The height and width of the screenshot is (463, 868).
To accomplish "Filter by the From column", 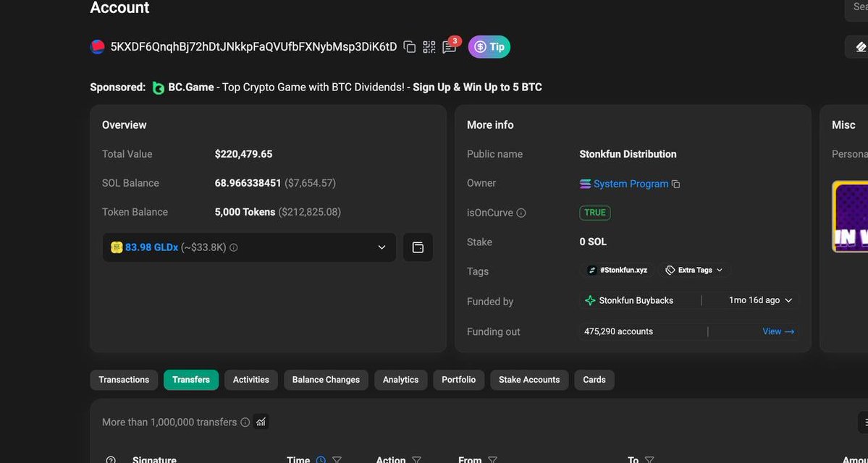I will 492,459.
